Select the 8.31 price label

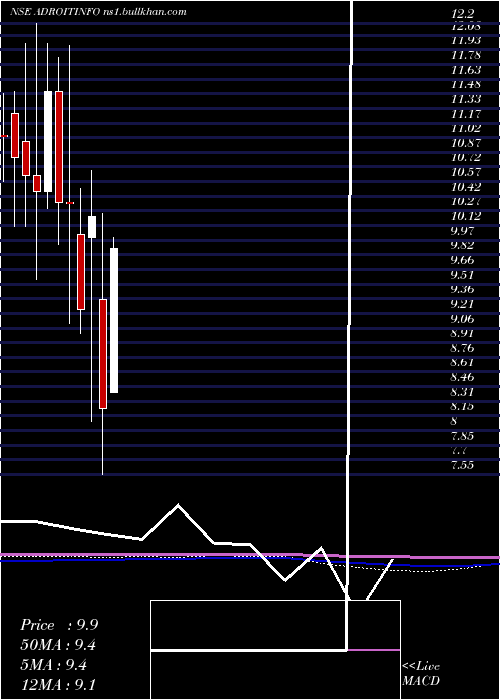[462, 392]
